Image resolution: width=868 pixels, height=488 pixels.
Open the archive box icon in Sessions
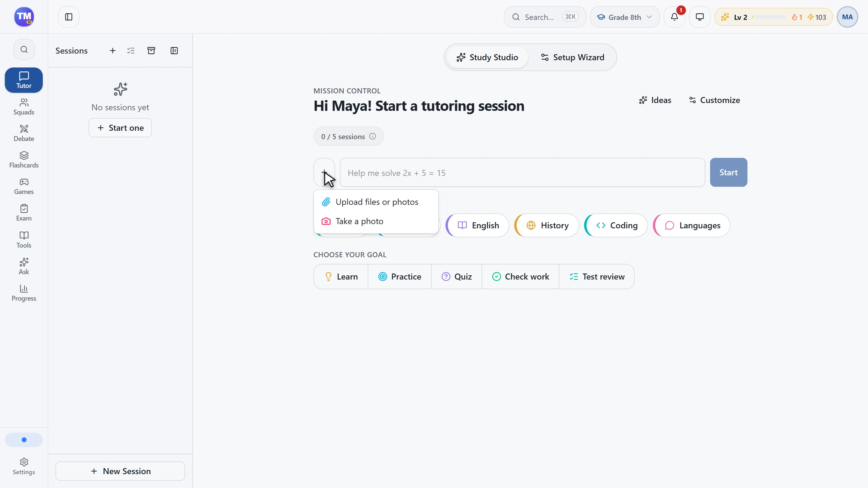(151, 51)
